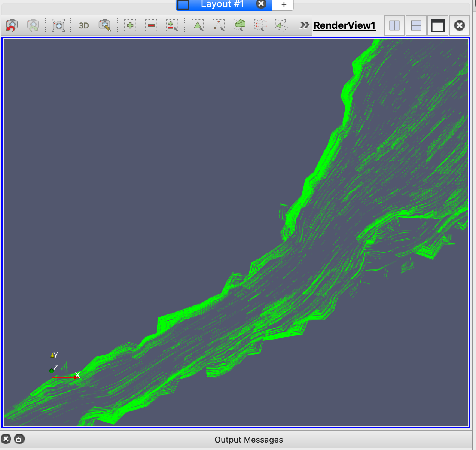Click the Camera Undo icon
This screenshot has height=450, width=476.
pyautogui.click(x=12, y=26)
